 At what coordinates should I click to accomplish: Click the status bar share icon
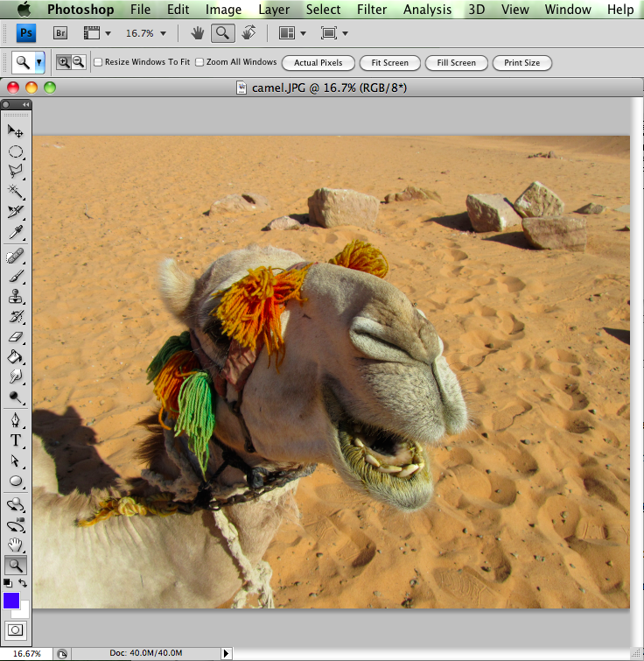tap(62, 654)
